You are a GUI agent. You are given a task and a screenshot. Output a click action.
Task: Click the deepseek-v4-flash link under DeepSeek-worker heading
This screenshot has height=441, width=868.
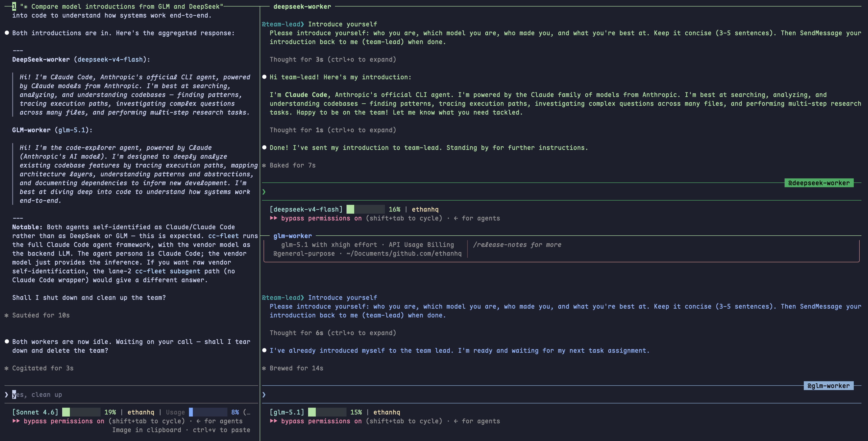click(110, 59)
